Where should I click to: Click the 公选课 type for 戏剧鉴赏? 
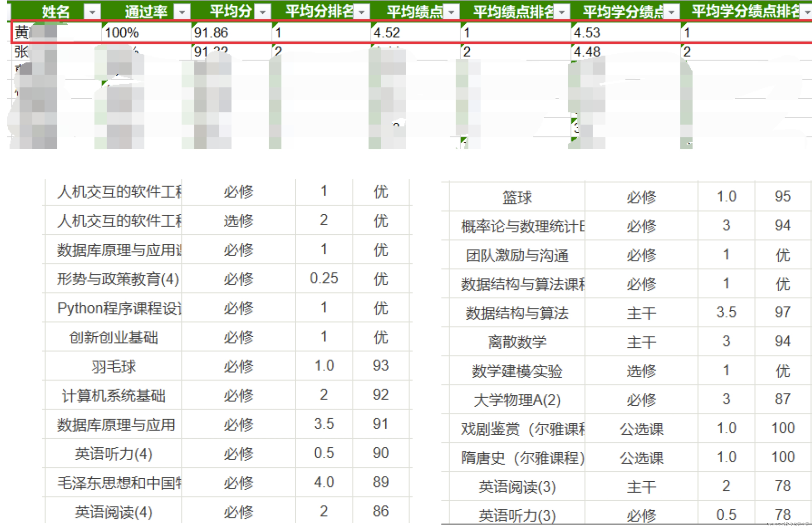pyautogui.click(x=641, y=429)
